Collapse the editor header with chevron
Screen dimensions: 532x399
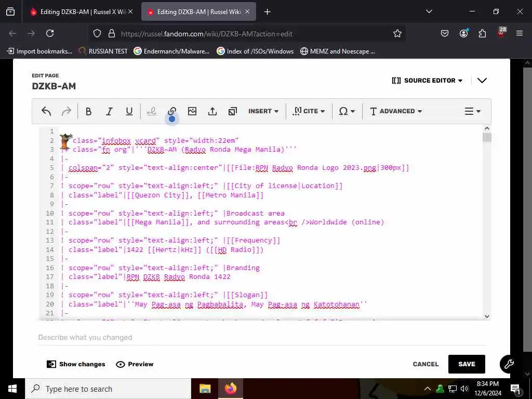482,81
